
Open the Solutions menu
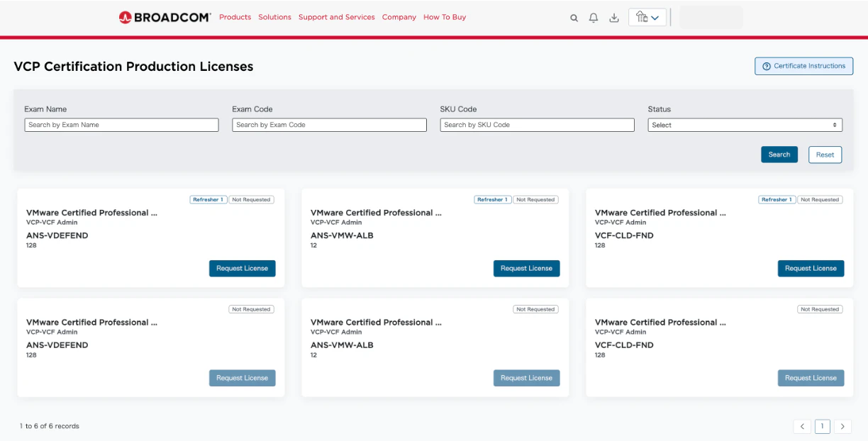(x=274, y=17)
